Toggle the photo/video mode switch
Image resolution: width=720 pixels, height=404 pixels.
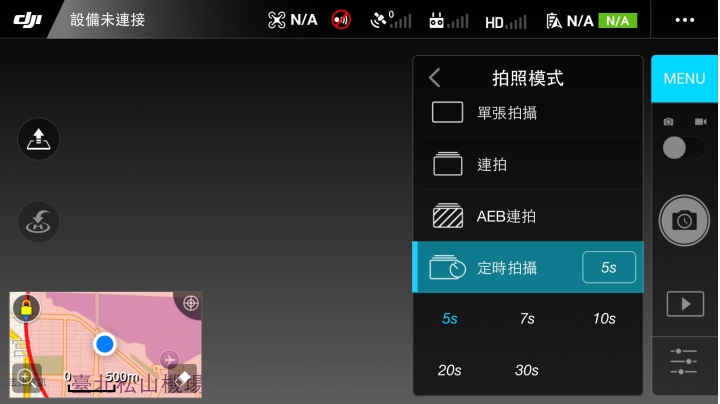click(684, 148)
